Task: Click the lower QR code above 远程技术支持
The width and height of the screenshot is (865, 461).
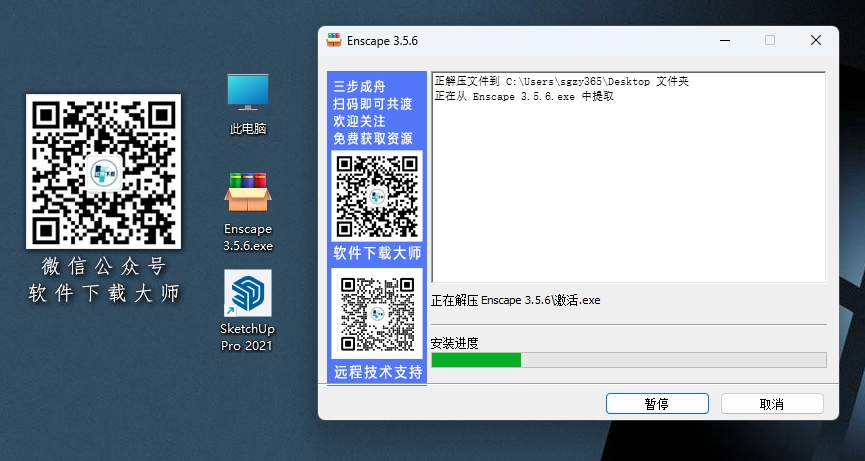Action: 377,314
